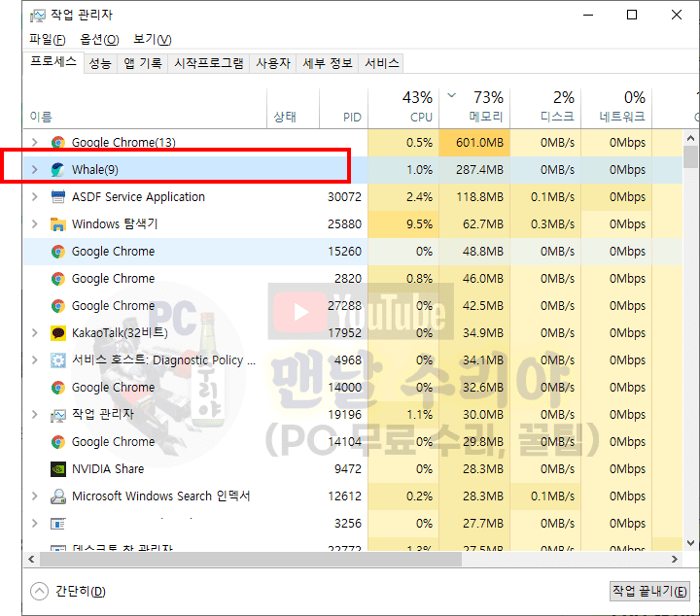Expand the Google Chrome(13) group
Image resolution: width=700 pixels, height=616 pixels.
[x=35, y=142]
